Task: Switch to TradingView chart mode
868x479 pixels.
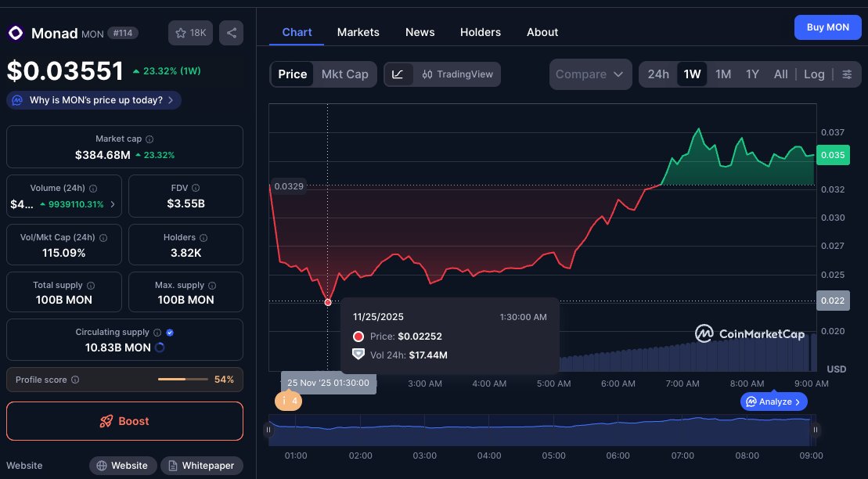Action: click(x=457, y=74)
